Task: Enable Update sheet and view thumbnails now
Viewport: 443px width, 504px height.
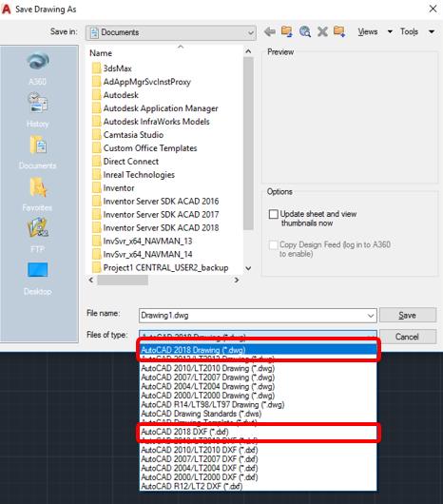Action: pos(274,214)
